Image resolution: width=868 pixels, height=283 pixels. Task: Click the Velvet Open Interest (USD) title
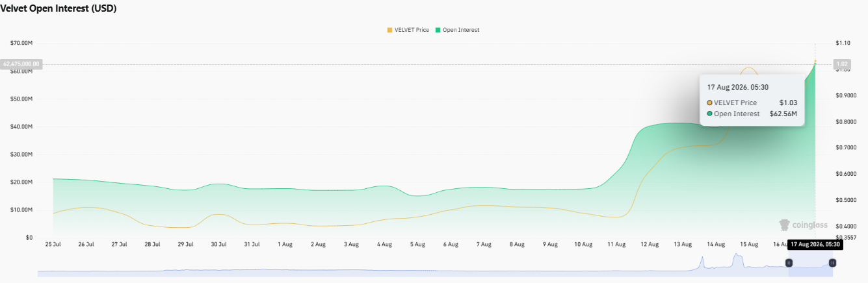tap(59, 8)
